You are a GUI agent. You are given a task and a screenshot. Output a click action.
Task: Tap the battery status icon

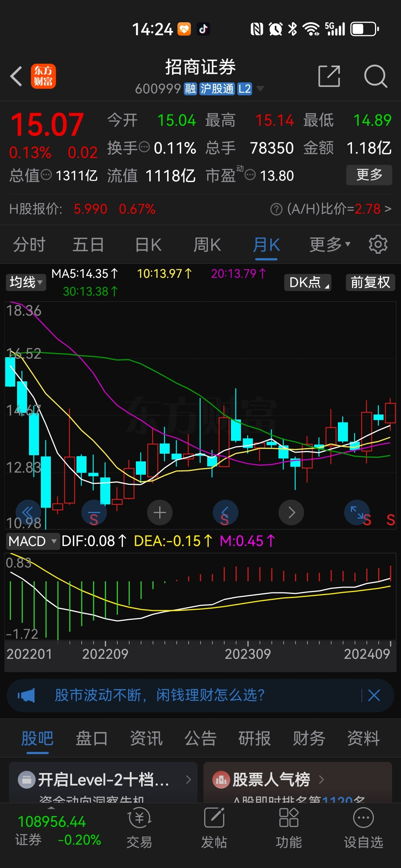[364, 29]
